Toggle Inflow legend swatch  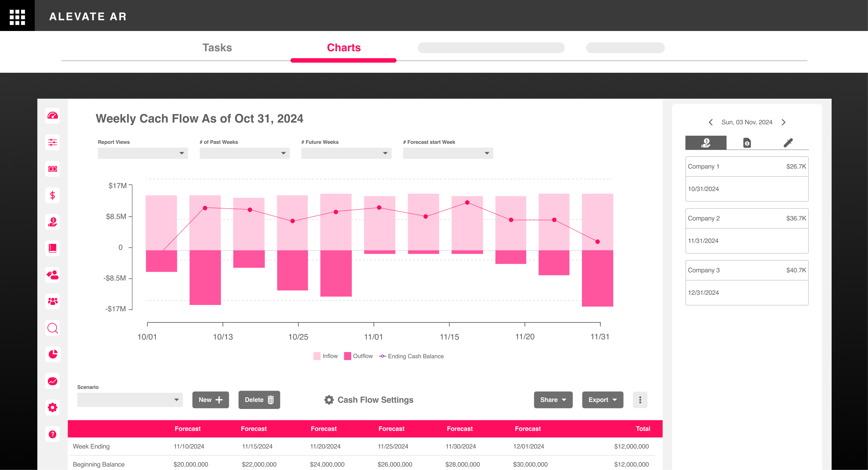coord(317,356)
